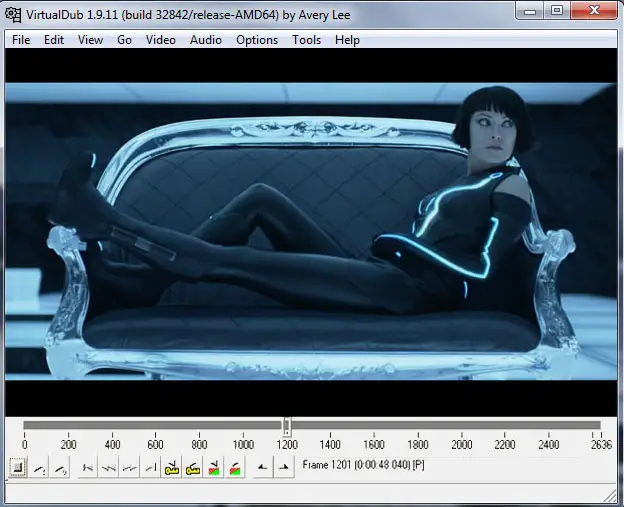Click the Stop playback button
The height and width of the screenshot is (507, 624).
click(x=17, y=467)
